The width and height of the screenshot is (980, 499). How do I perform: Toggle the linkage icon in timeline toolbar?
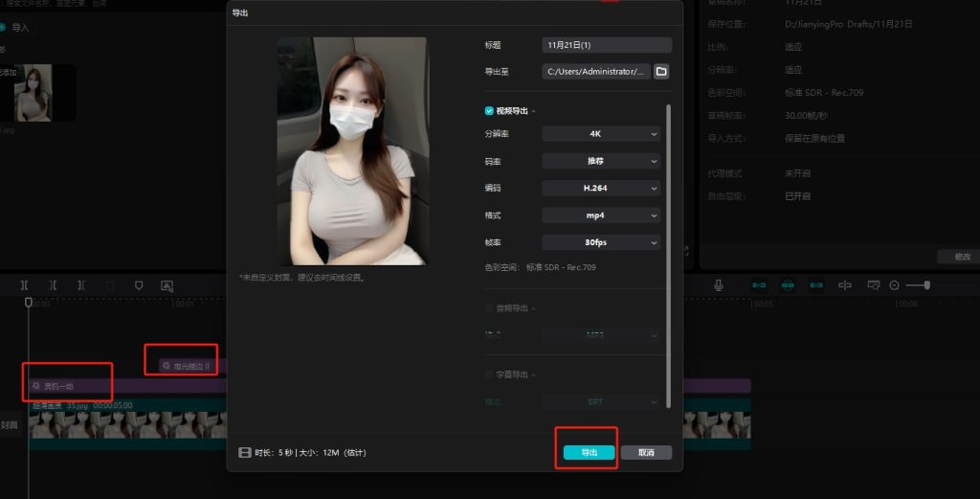click(816, 285)
